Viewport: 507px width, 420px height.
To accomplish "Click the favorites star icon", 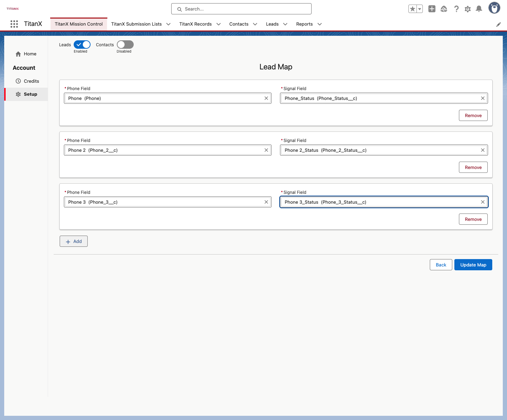I will pos(413,9).
